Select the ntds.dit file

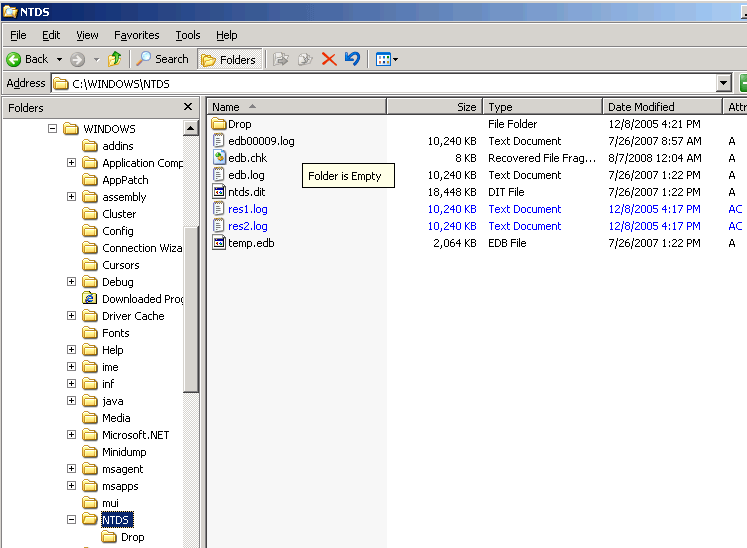pos(246,192)
